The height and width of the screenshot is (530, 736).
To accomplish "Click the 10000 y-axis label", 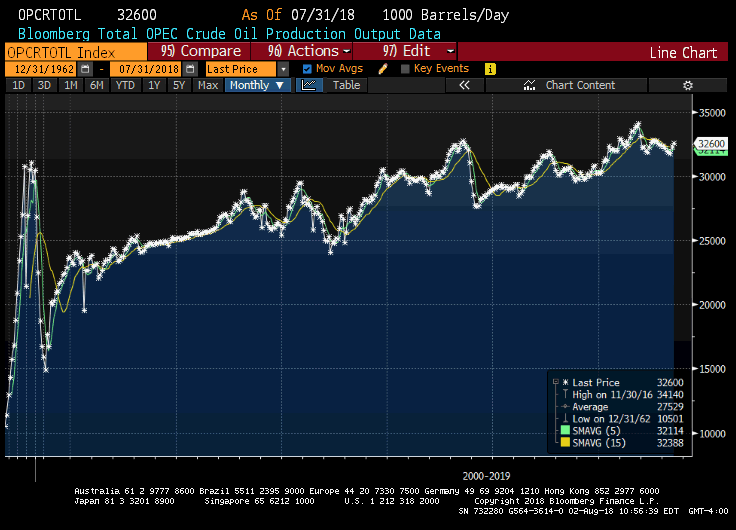I will (712, 434).
